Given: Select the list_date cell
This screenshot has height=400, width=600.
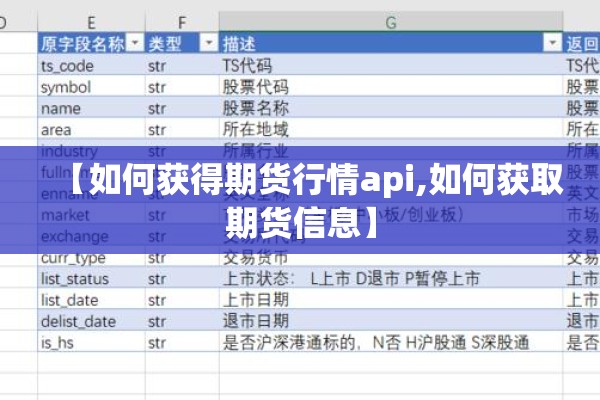Looking at the screenshot, I should tap(91, 299).
